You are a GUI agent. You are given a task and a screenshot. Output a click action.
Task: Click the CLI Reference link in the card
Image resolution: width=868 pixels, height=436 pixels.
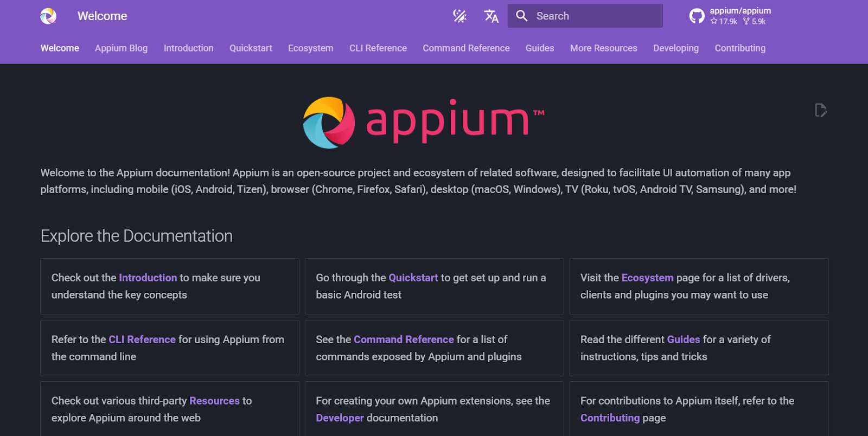click(142, 339)
